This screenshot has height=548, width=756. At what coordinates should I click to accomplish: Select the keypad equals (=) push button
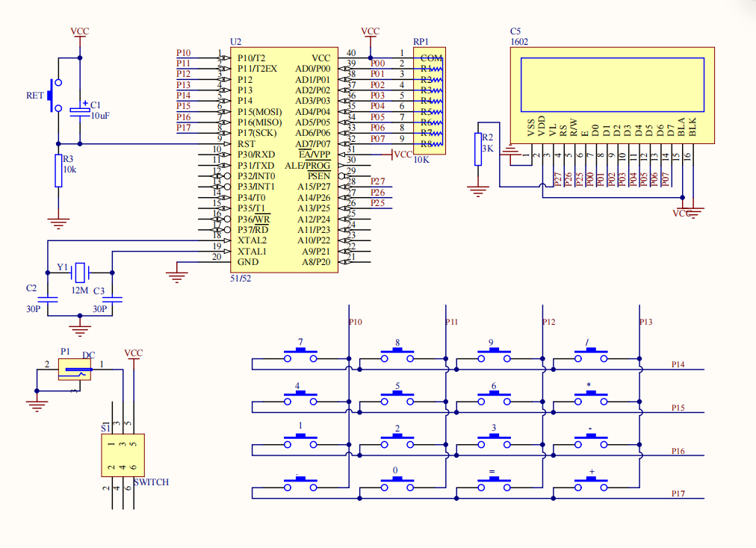495,484
